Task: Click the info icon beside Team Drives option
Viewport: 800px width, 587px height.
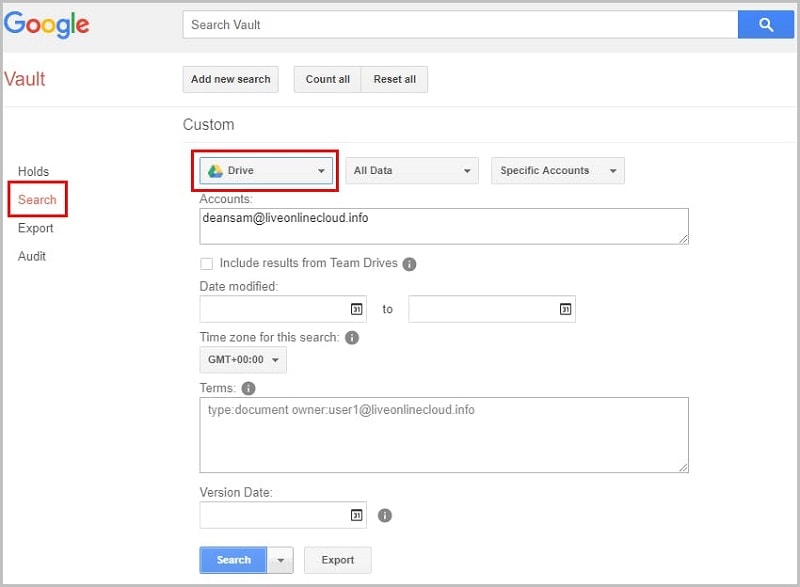Action: point(410,264)
